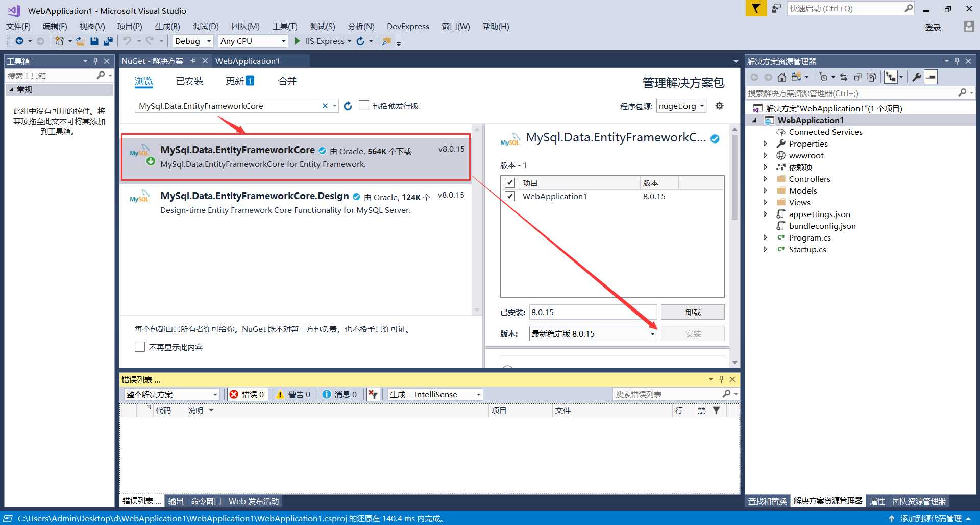Select appsettings.json in Solution Explorer
The height and width of the screenshot is (525, 980).
point(819,214)
